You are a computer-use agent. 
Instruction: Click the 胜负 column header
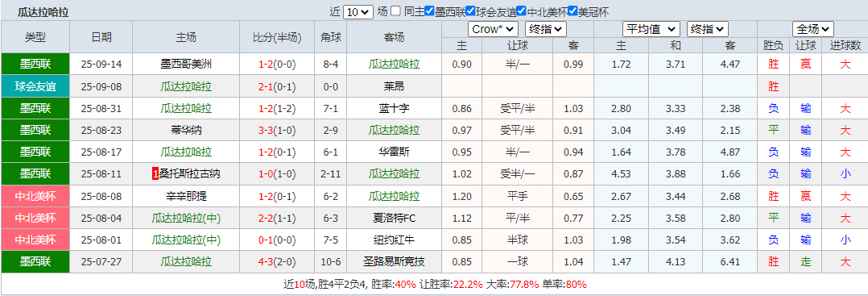click(x=773, y=45)
